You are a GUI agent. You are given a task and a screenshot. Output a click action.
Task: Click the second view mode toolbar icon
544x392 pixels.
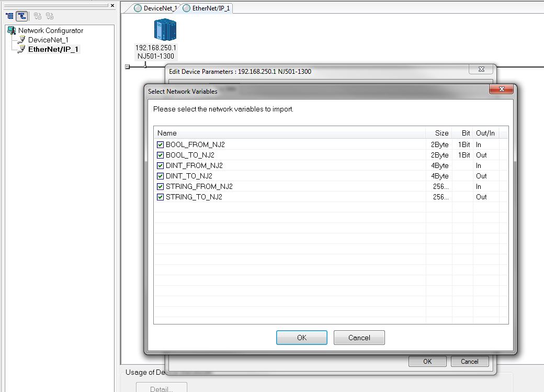pos(21,16)
